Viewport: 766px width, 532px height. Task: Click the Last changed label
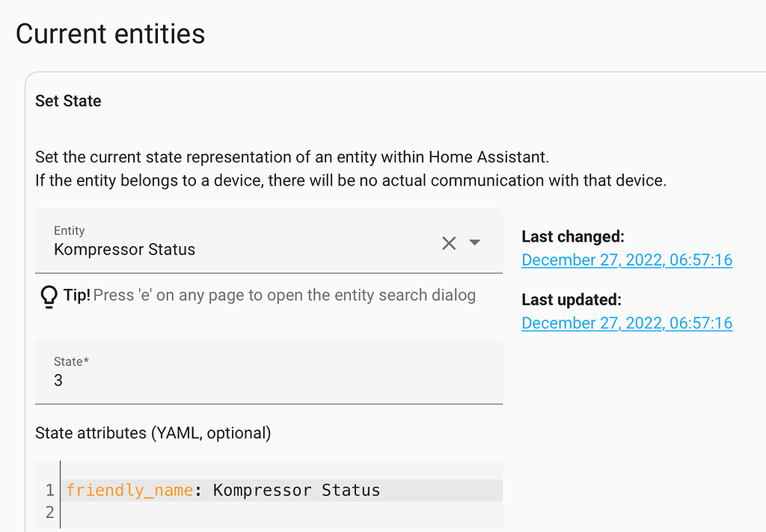tap(572, 236)
